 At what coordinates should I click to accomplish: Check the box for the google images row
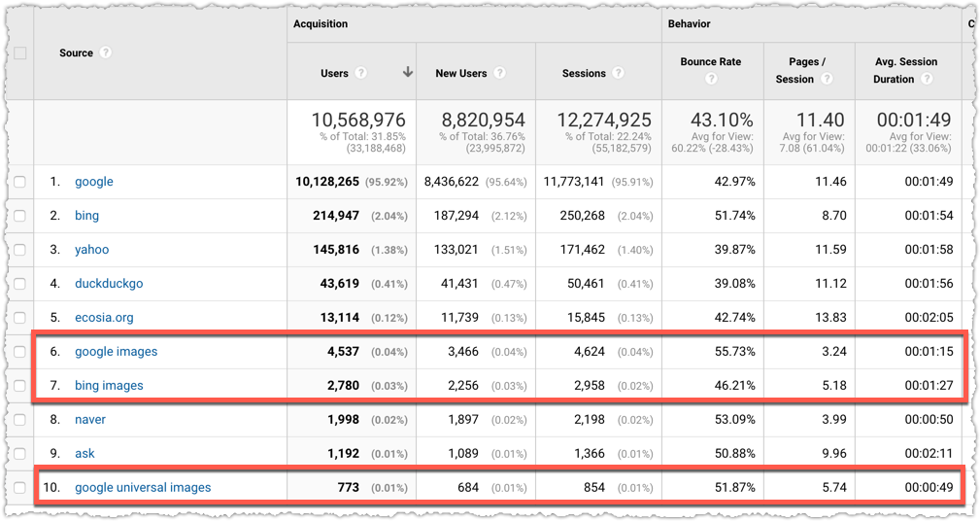20,352
